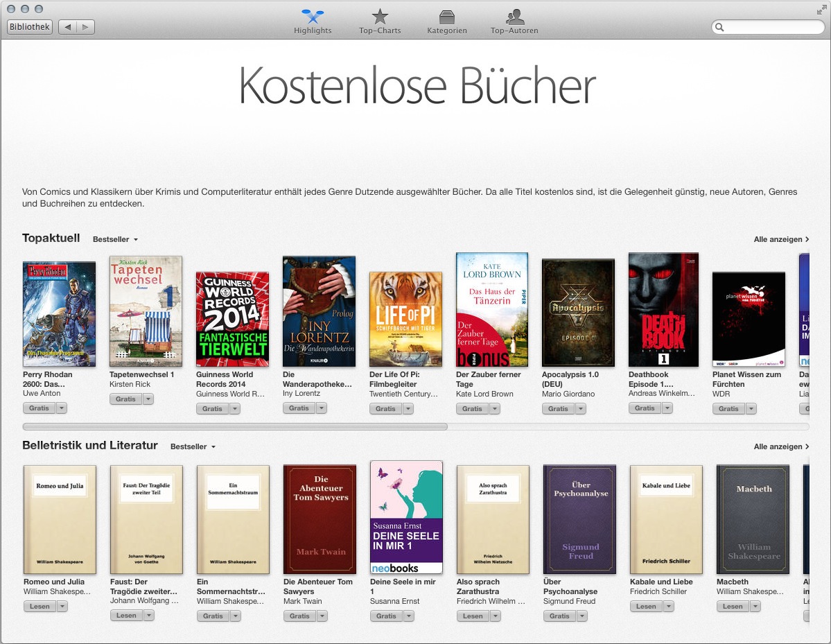Expand the Belletristik und Literatur Bestseller dropdown
Image resolution: width=831 pixels, height=644 pixels.
pyautogui.click(x=193, y=447)
